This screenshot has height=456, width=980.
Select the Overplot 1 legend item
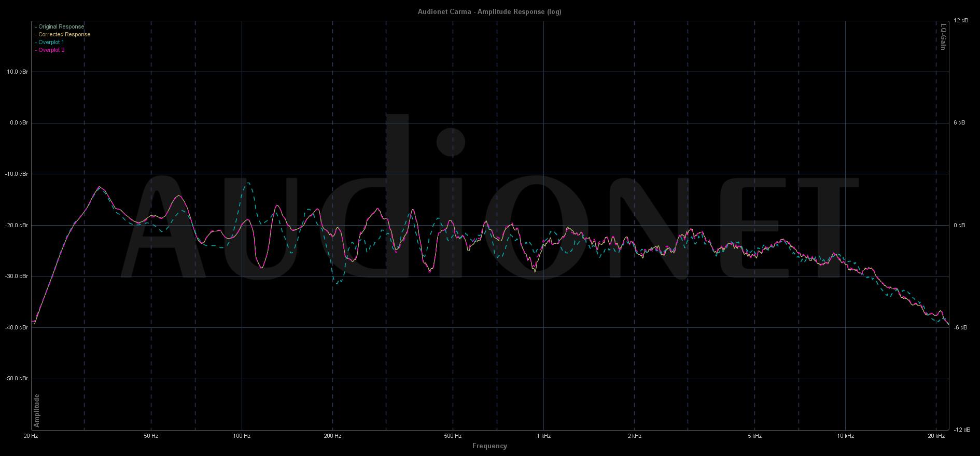[x=51, y=42]
